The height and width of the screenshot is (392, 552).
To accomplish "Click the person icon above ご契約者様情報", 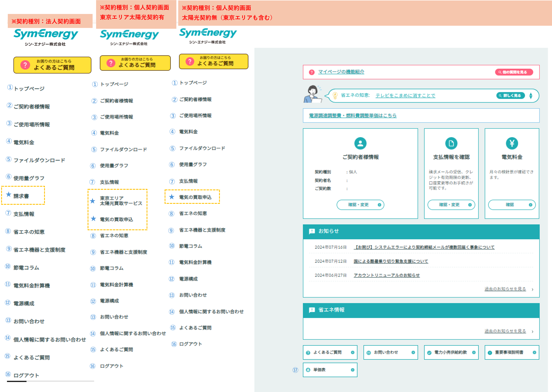I will coord(360,143).
